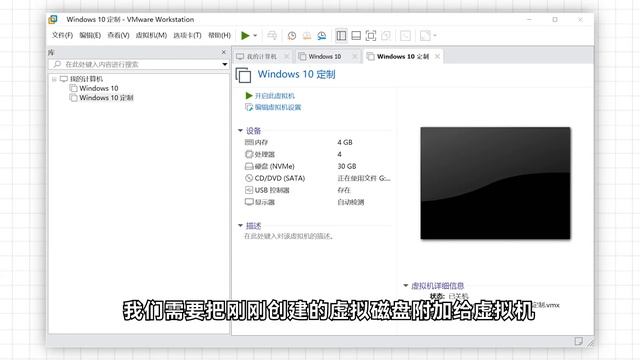Click the 4 GB memory value
The height and width of the screenshot is (360, 640).
(x=345, y=142)
